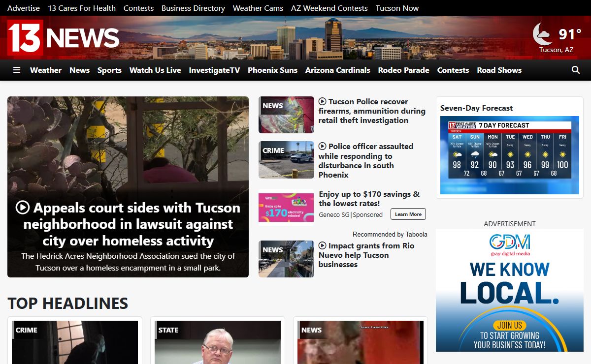This screenshot has height=364, width=591.
Task: Click the Seven-Day Forecast heading
Action: coord(476,108)
